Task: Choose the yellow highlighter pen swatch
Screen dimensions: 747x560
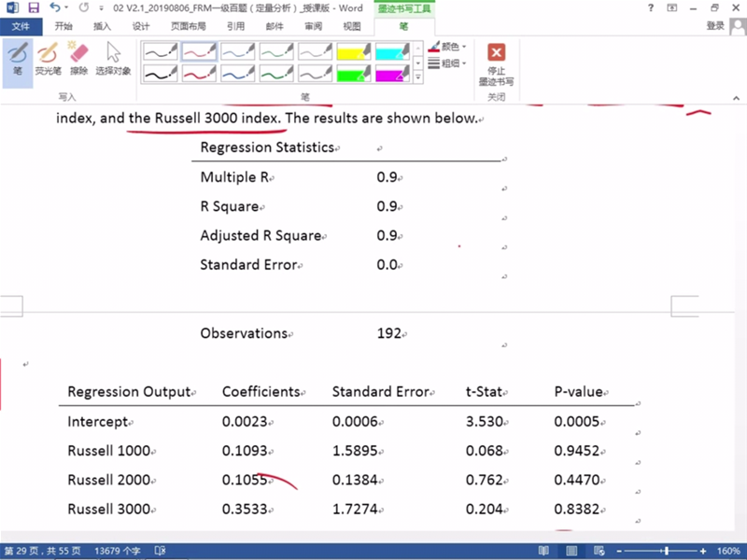Action: coord(355,51)
